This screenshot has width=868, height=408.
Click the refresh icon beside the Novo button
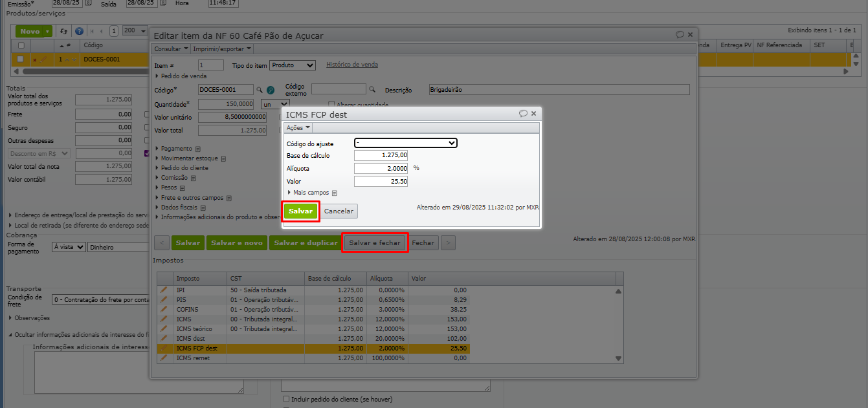pos(63,31)
